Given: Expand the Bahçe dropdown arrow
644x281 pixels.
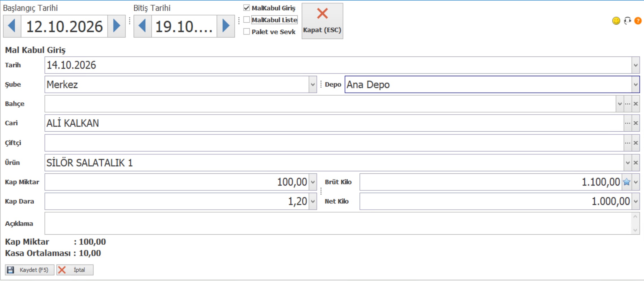Looking at the screenshot, I should (x=620, y=104).
